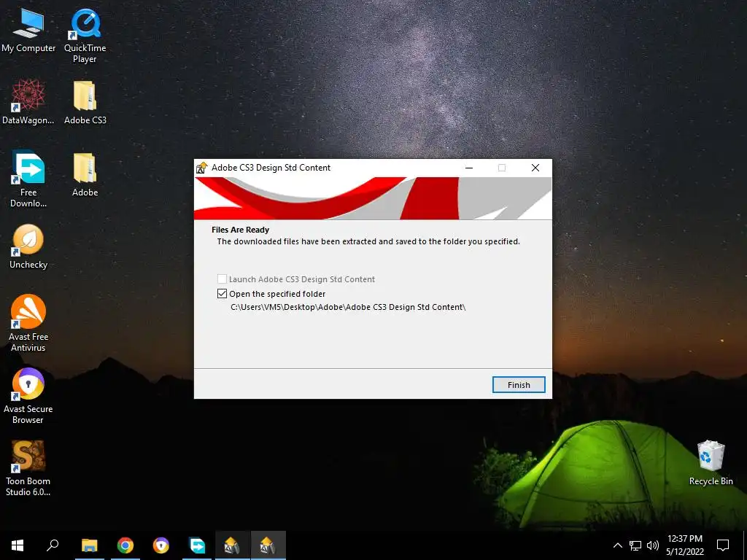Open the Adobe folder on desktop

click(x=85, y=174)
